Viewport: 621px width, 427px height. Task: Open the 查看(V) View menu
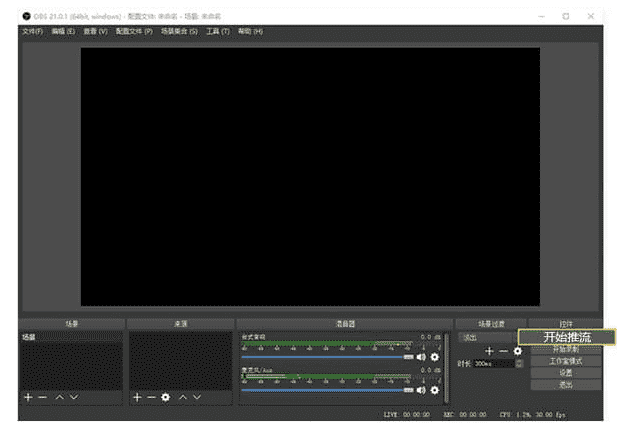point(95,31)
